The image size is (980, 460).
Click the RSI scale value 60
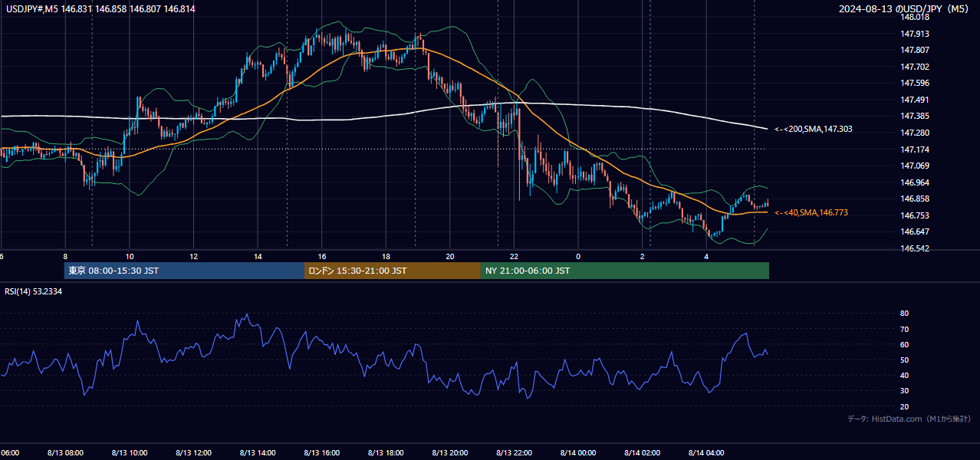904,344
